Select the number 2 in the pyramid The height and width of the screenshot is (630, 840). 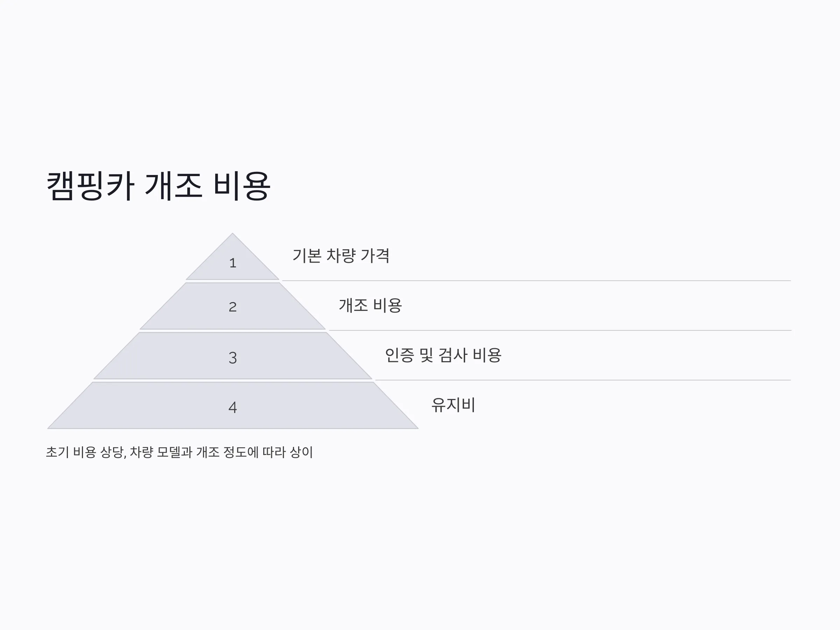coord(233,307)
